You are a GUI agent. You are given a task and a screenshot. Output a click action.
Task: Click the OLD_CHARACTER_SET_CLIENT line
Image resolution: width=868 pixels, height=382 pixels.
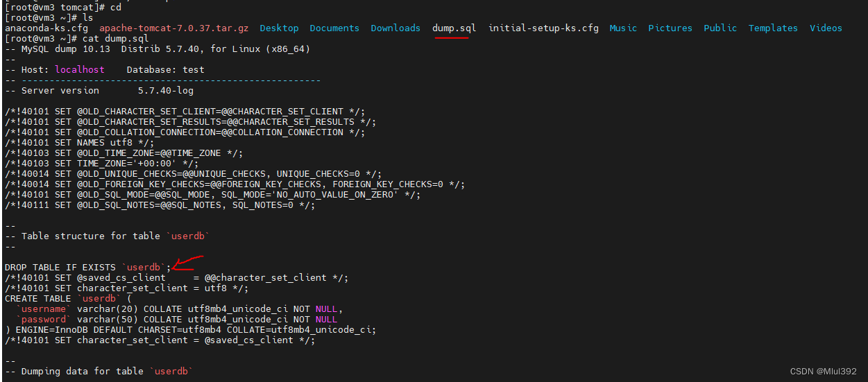pyautogui.click(x=185, y=111)
